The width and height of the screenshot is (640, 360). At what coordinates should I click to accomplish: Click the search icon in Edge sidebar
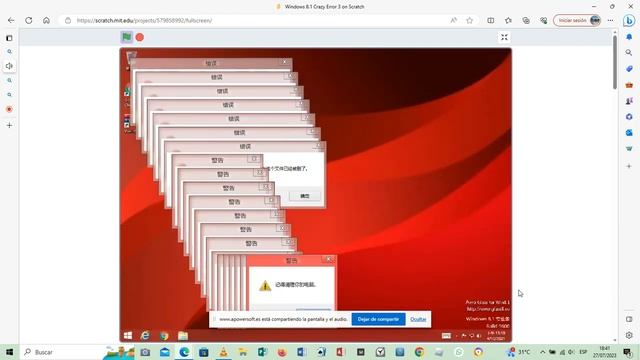(629, 53)
